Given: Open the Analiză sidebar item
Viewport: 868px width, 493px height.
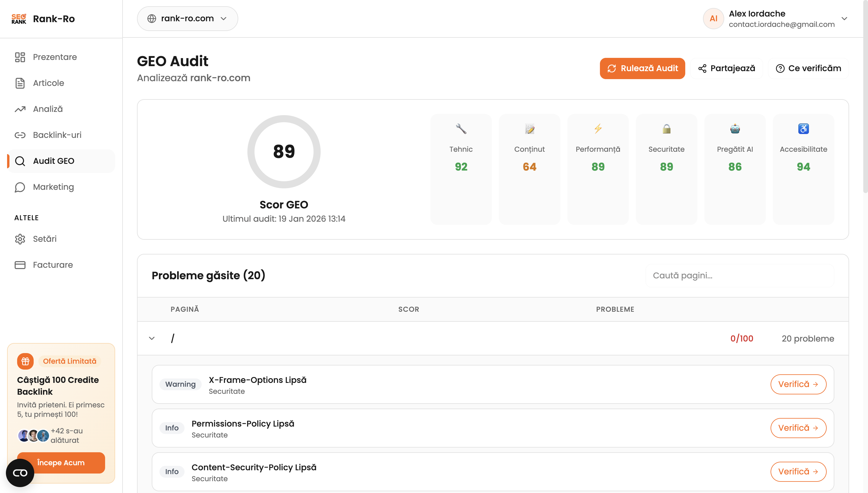Looking at the screenshot, I should tap(48, 109).
